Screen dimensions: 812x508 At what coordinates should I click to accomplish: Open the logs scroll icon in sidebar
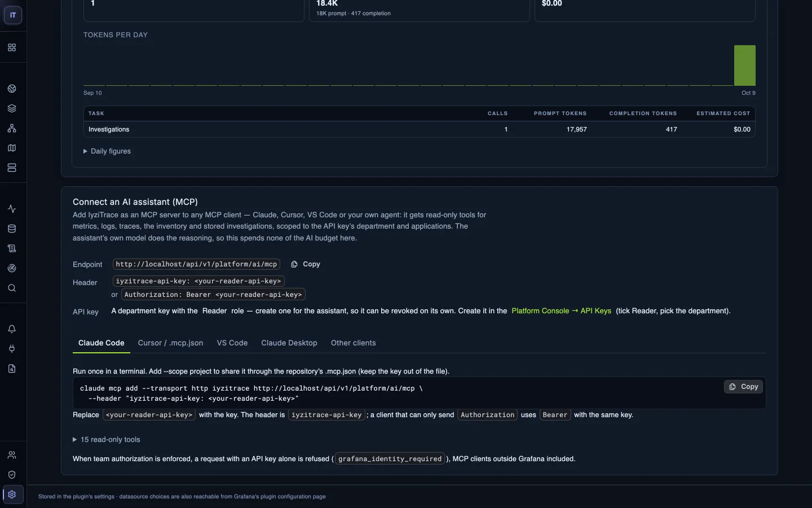[12, 248]
